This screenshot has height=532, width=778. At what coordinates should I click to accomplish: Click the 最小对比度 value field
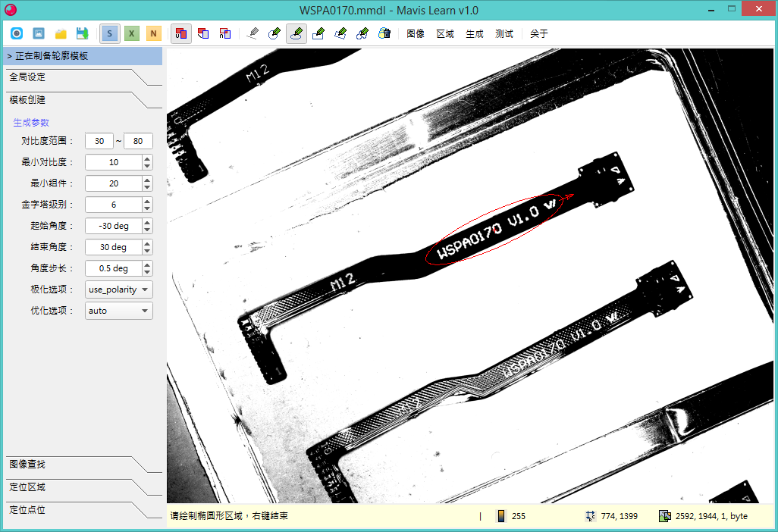[x=114, y=162]
